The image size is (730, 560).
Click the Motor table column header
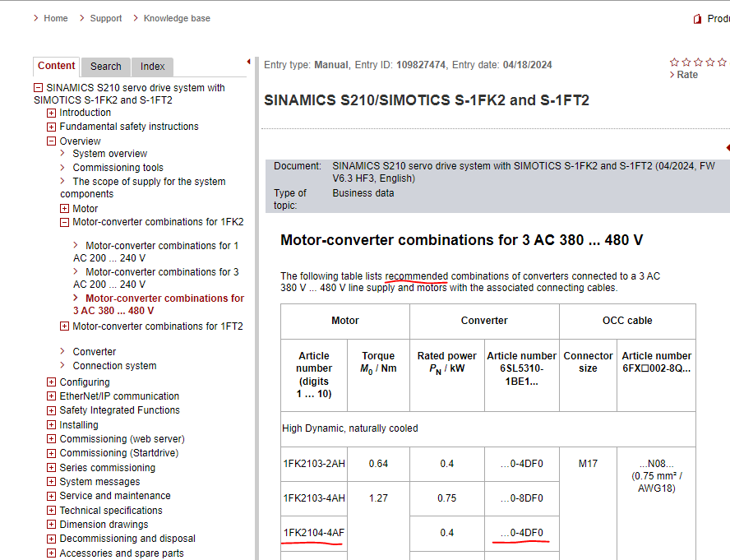click(x=345, y=321)
